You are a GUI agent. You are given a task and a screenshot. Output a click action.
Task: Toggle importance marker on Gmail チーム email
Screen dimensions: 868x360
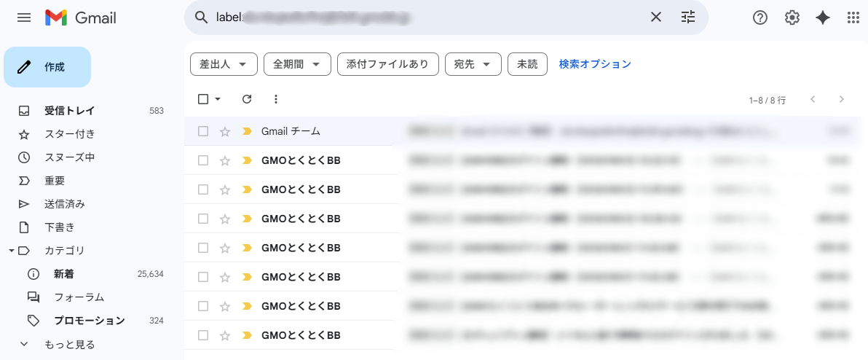[x=247, y=132]
